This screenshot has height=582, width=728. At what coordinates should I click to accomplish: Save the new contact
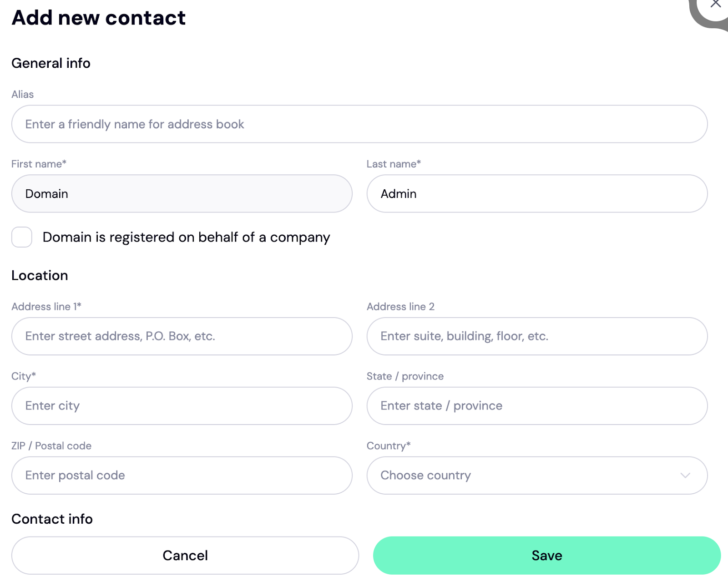pyautogui.click(x=547, y=556)
